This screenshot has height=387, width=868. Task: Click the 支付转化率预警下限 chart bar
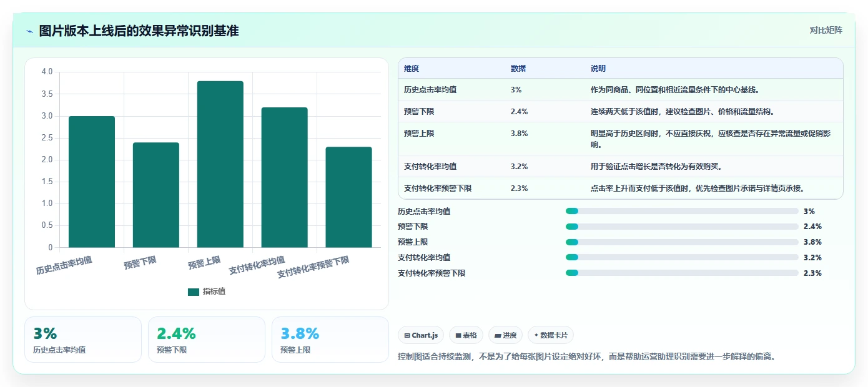click(x=348, y=197)
